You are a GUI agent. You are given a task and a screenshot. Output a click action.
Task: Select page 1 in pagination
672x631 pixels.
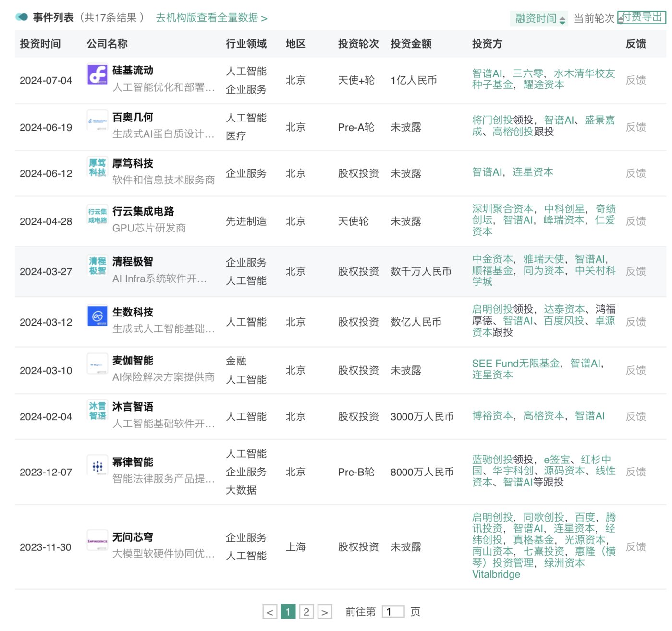click(x=288, y=612)
